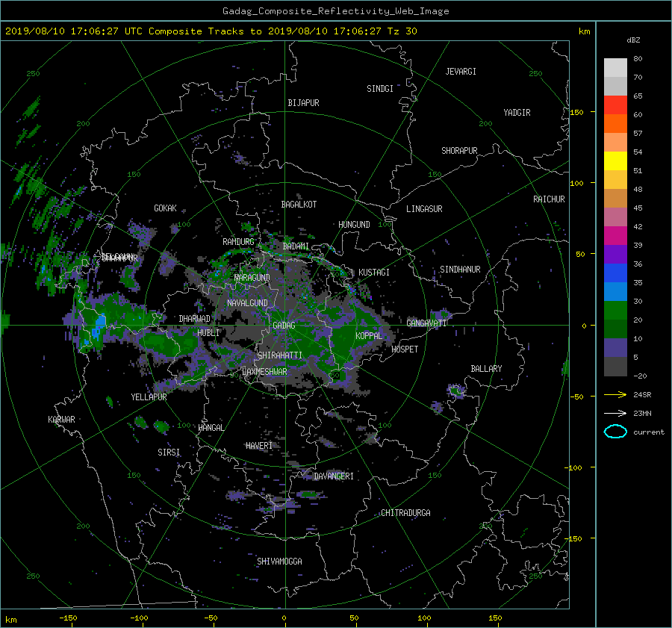
Task: Click the DAVANGERI place name
Action: coord(334,476)
